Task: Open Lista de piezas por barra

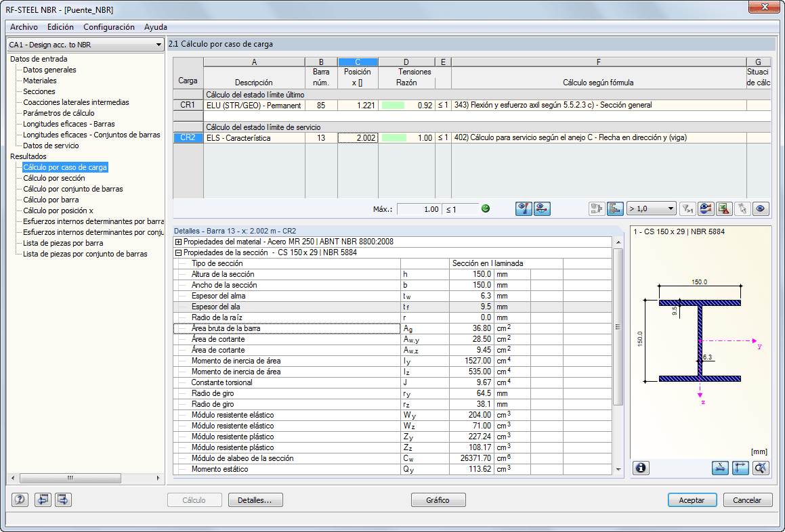Action: click(63, 243)
